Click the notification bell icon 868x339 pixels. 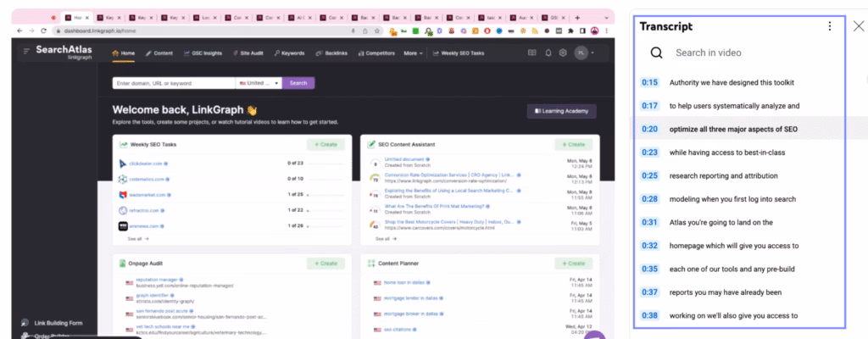click(548, 53)
